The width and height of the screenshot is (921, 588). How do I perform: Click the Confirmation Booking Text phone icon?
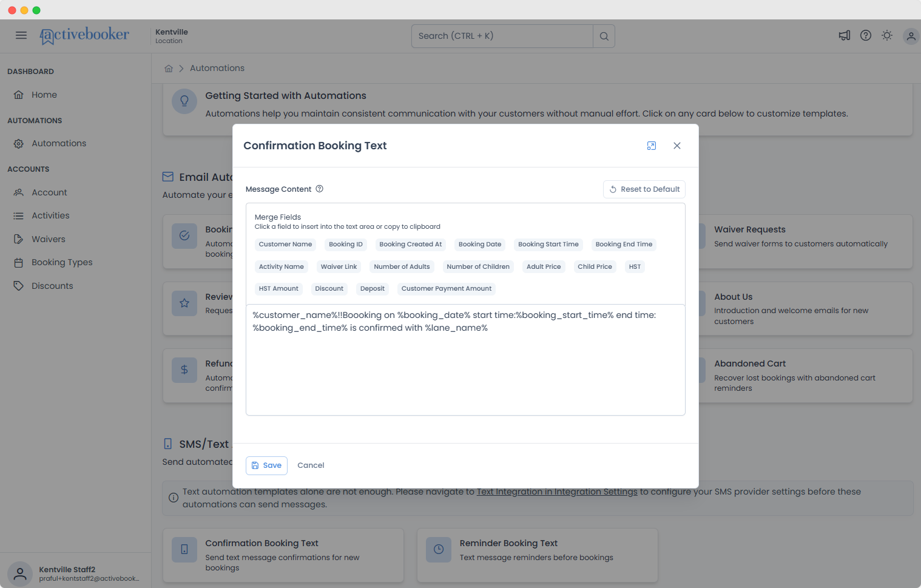pyautogui.click(x=184, y=550)
